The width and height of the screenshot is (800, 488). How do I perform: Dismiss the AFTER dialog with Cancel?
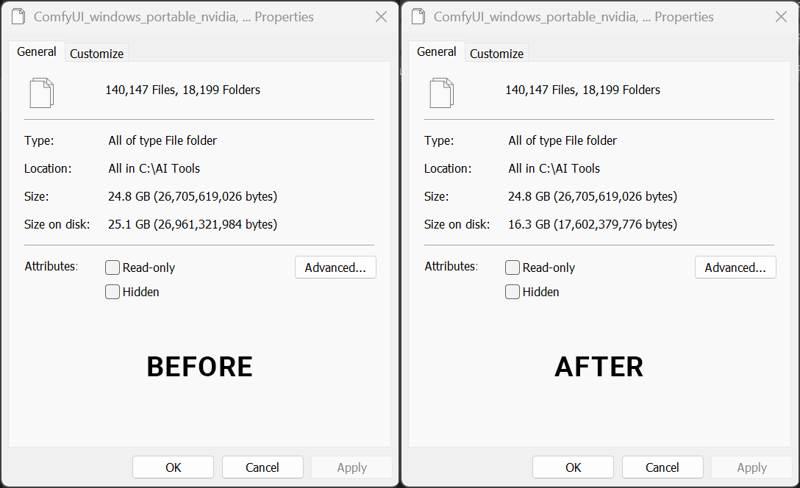coord(662,467)
